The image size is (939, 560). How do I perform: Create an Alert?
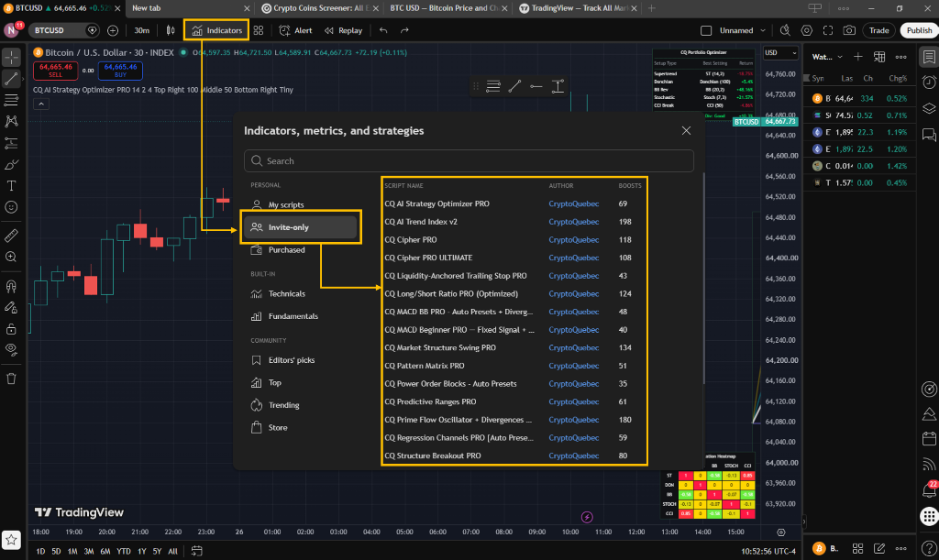296,30
